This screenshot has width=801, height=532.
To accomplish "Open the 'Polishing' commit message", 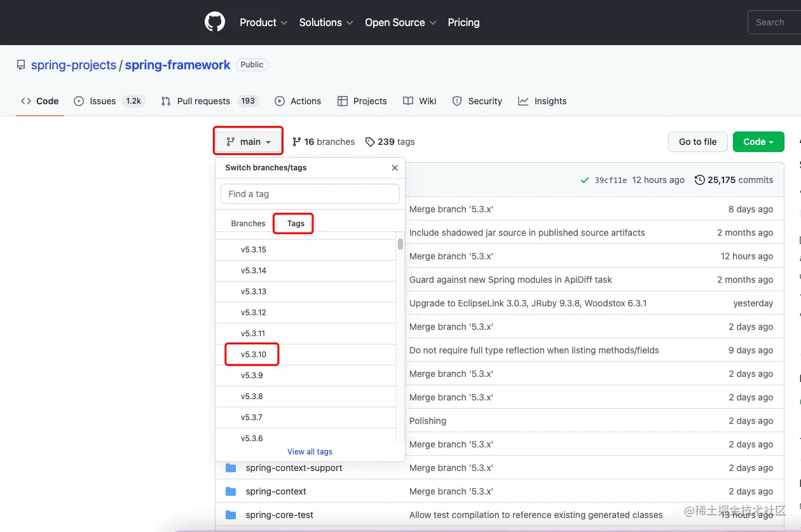I will pos(428,421).
